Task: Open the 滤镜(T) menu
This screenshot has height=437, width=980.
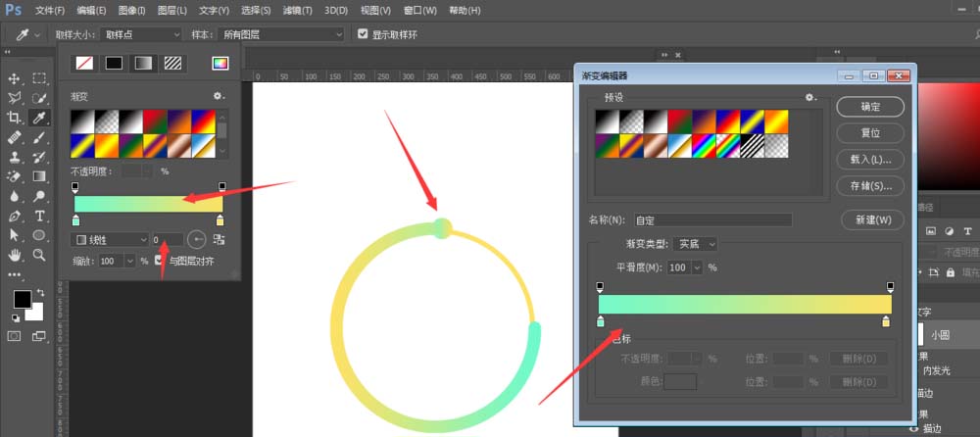Action: [295, 10]
